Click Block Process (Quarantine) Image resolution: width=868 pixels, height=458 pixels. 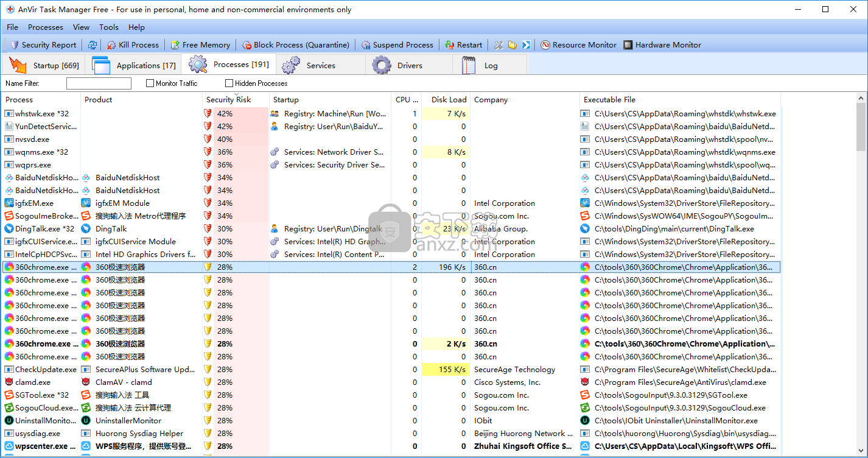pos(296,44)
